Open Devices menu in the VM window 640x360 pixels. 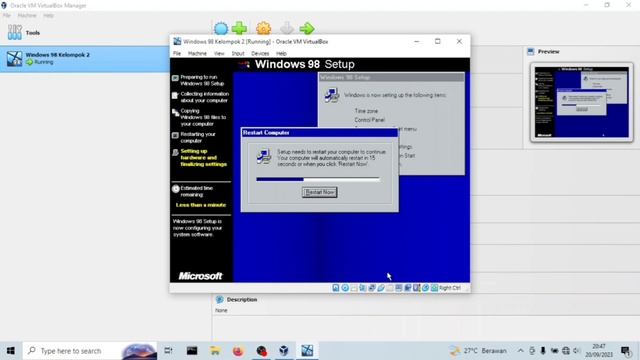(x=260, y=53)
